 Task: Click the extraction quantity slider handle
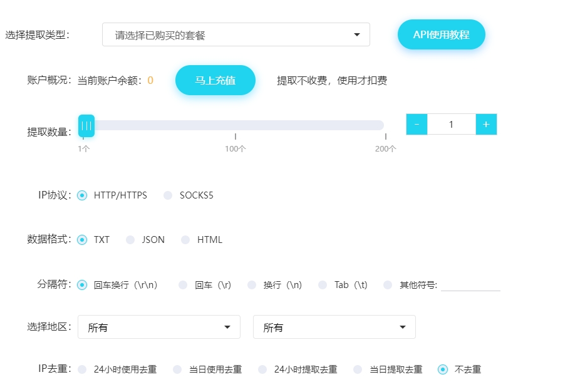click(86, 126)
